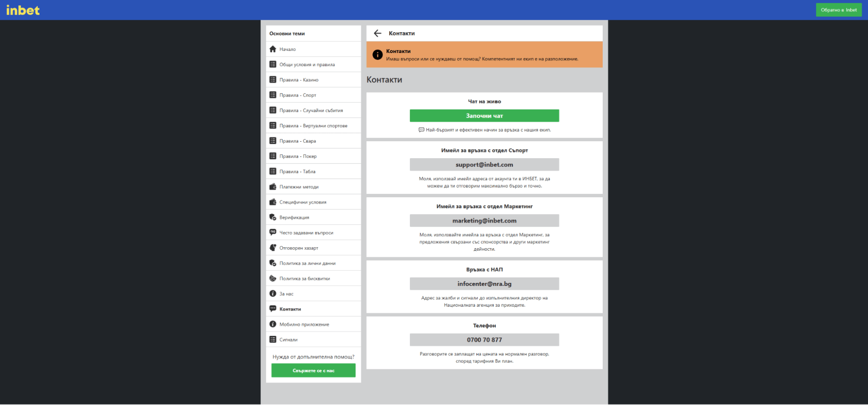868x405 pixels.
Task: Click the home icon beside Начало
Action: (273, 49)
